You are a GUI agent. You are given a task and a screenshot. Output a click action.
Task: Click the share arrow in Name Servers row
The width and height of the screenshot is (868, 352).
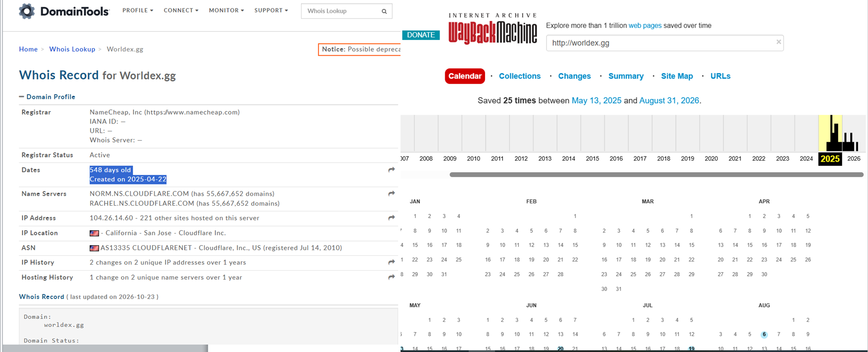coord(392,194)
